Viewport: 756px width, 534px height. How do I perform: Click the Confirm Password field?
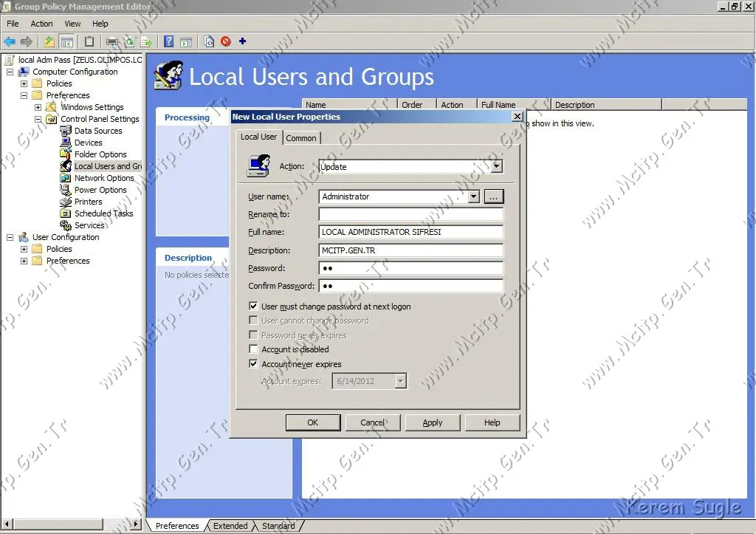click(x=410, y=286)
